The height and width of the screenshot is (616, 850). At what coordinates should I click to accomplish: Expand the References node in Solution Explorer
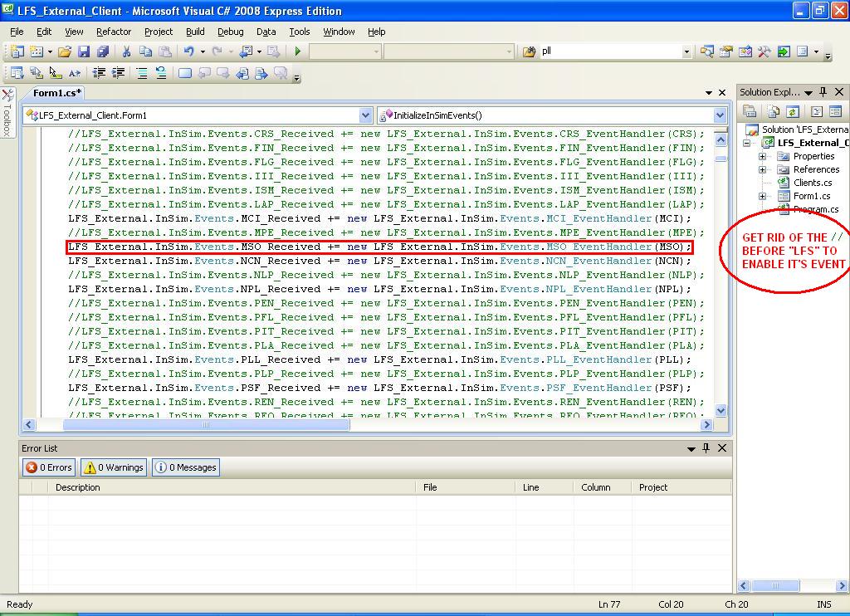click(x=762, y=169)
